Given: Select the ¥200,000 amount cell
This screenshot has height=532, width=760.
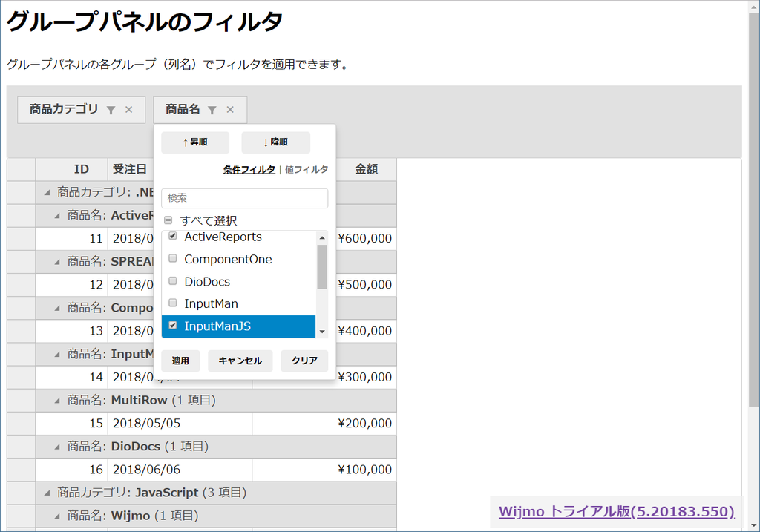Looking at the screenshot, I should [324, 424].
